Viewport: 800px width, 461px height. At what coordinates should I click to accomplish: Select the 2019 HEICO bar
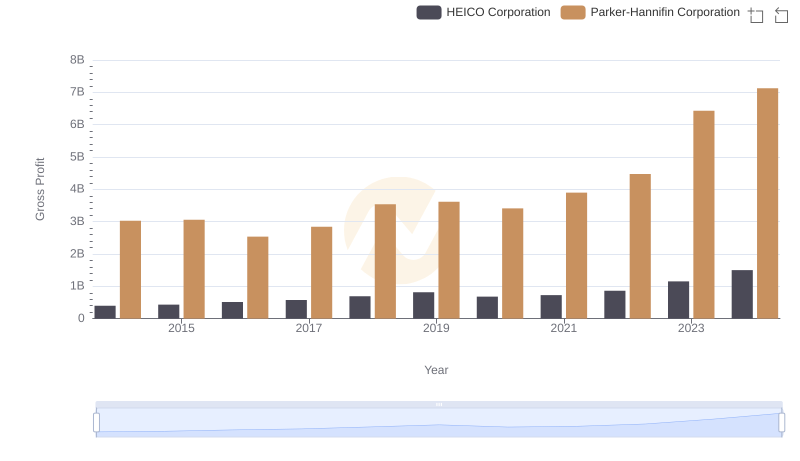(423, 305)
